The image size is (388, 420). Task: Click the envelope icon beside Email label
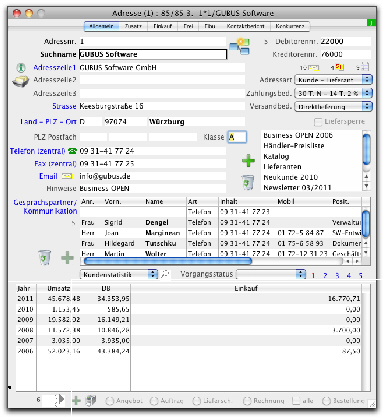(67, 176)
